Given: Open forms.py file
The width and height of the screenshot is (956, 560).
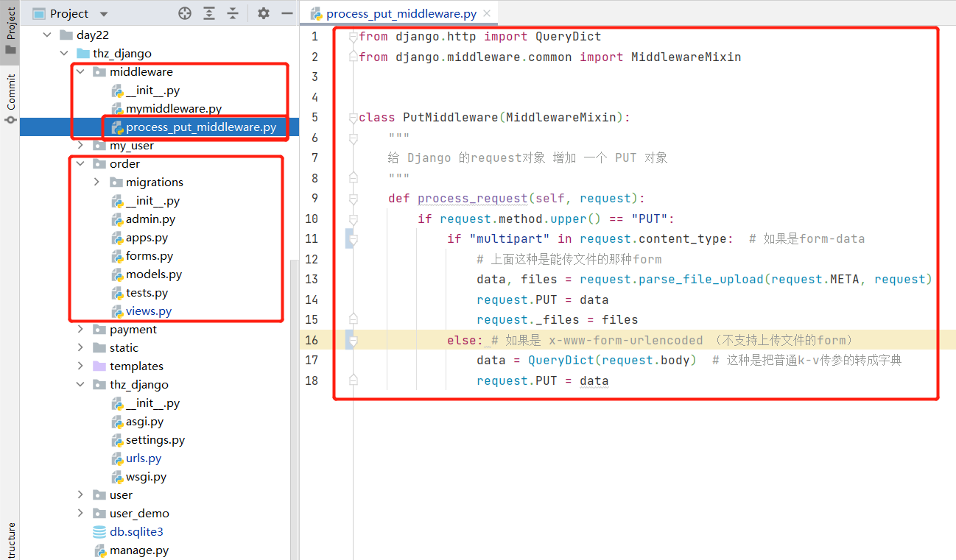Looking at the screenshot, I should 150,255.
